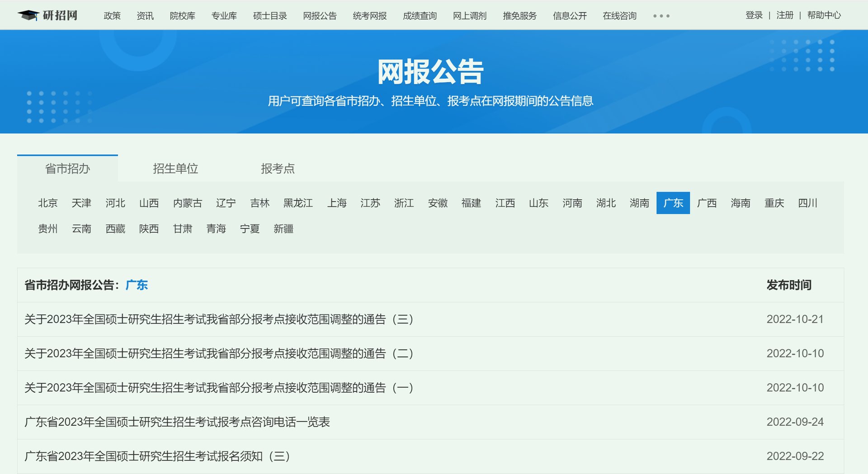
Task: Click the 研招网 graduation cap logo
Action: click(x=48, y=15)
